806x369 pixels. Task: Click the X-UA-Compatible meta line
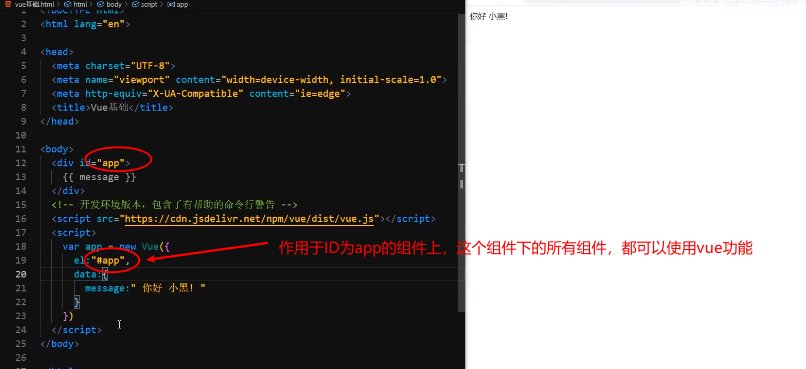coord(201,93)
